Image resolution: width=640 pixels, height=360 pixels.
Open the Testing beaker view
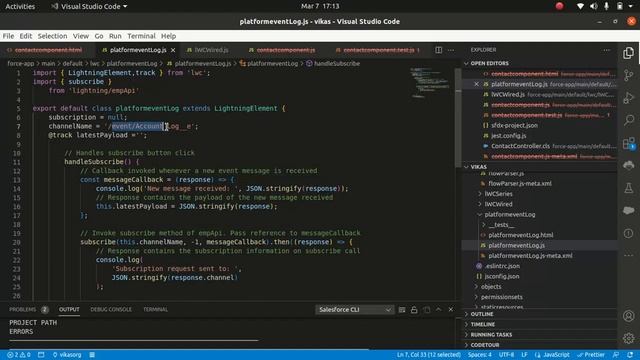click(x=629, y=188)
